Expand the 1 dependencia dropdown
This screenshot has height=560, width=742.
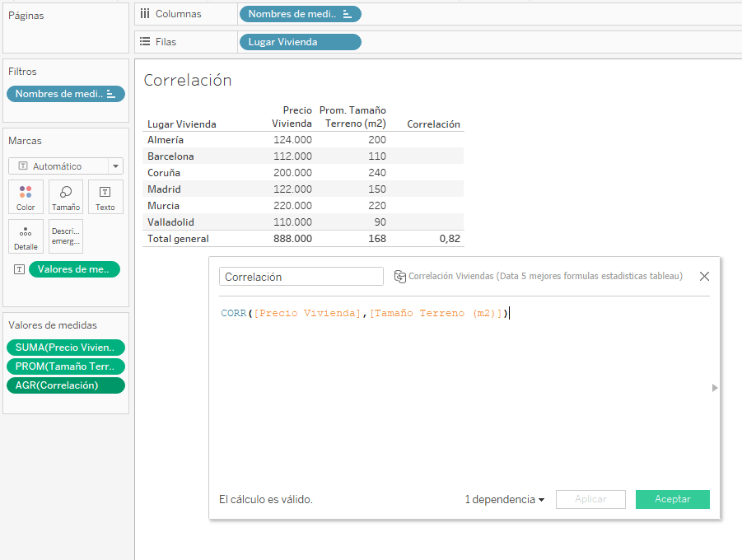tap(505, 499)
